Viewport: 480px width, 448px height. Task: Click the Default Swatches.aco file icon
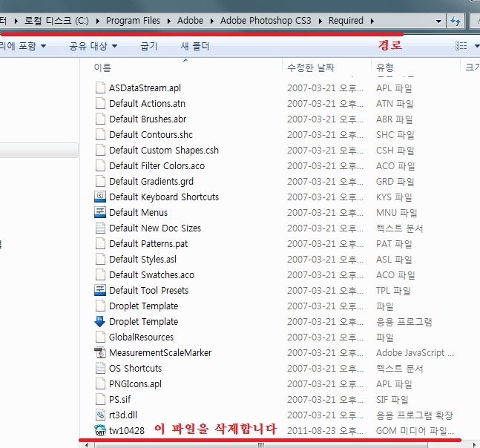(100, 274)
